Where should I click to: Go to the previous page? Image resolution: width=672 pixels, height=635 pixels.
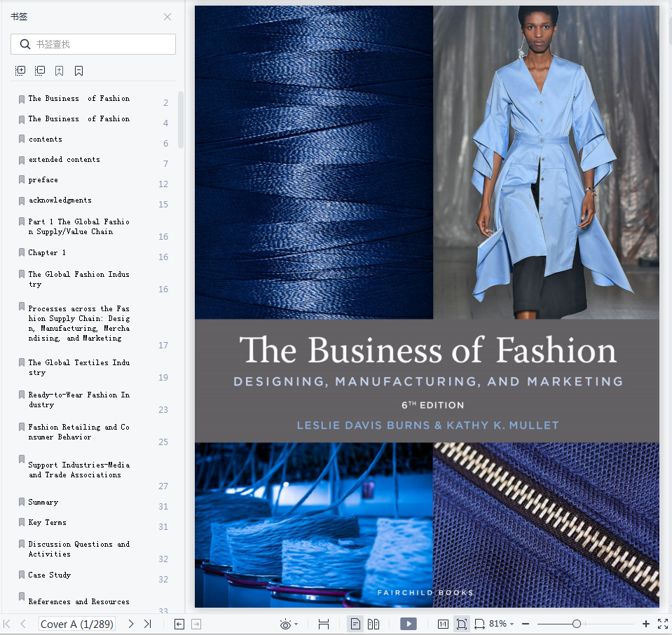(x=24, y=624)
